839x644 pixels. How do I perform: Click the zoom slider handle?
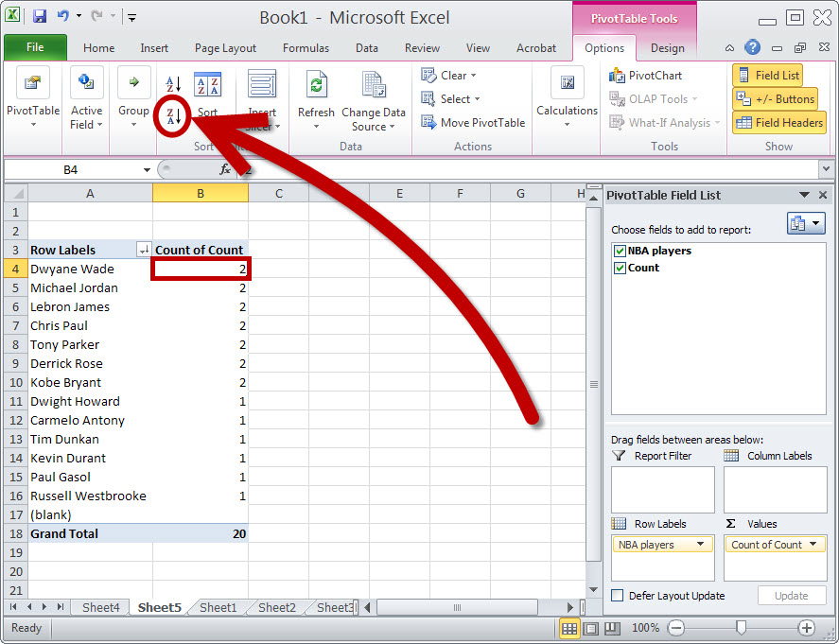(741, 628)
